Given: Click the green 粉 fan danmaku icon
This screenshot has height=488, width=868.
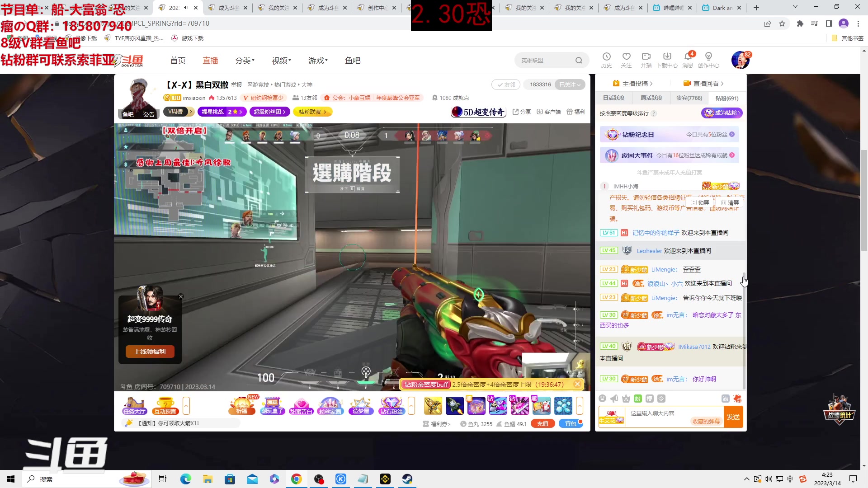Looking at the screenshot, I should pos(638,399).
